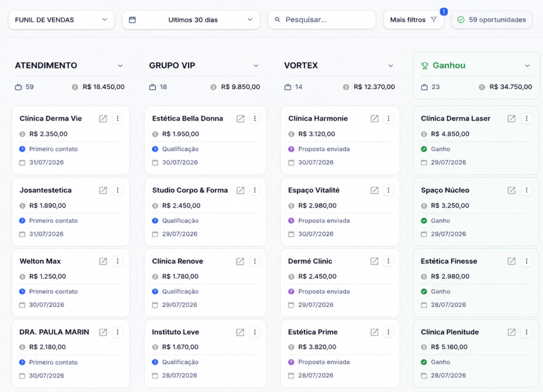Click Ganho status on Estética Finesse card
This screenshot has height=392, width=543.
[x=441, y=292]
